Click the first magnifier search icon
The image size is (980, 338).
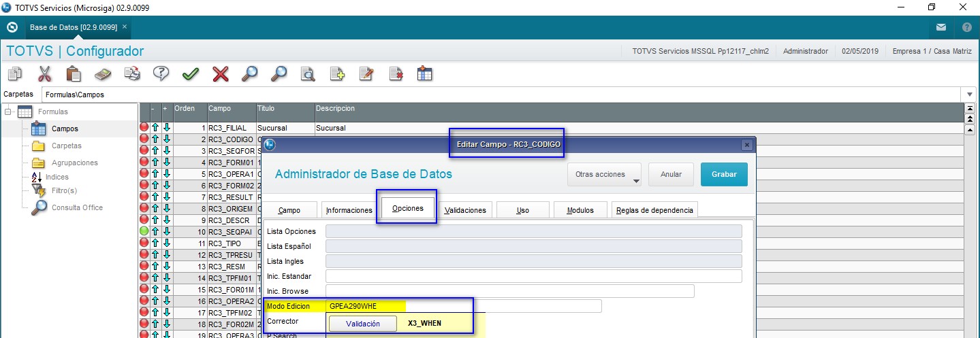(249, 73)
